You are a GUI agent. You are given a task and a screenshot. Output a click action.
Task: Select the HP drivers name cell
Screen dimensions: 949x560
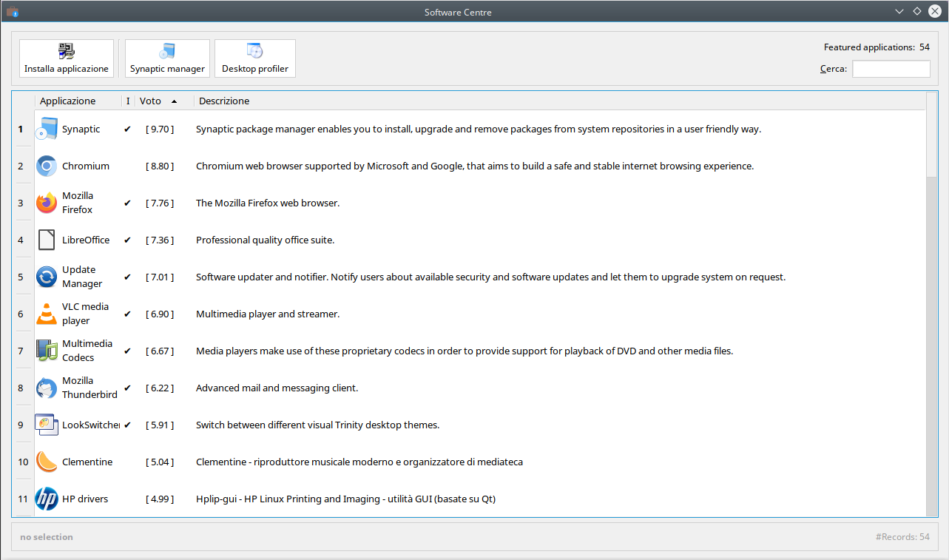click(85, 499)
